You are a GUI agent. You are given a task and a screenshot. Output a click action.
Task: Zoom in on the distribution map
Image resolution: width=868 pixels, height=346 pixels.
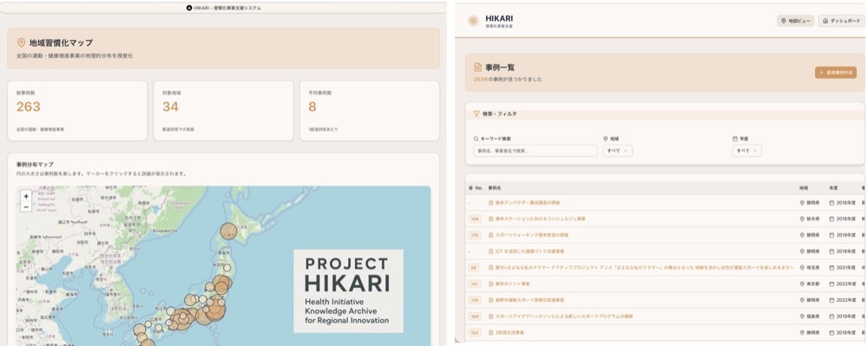(26, 196)
